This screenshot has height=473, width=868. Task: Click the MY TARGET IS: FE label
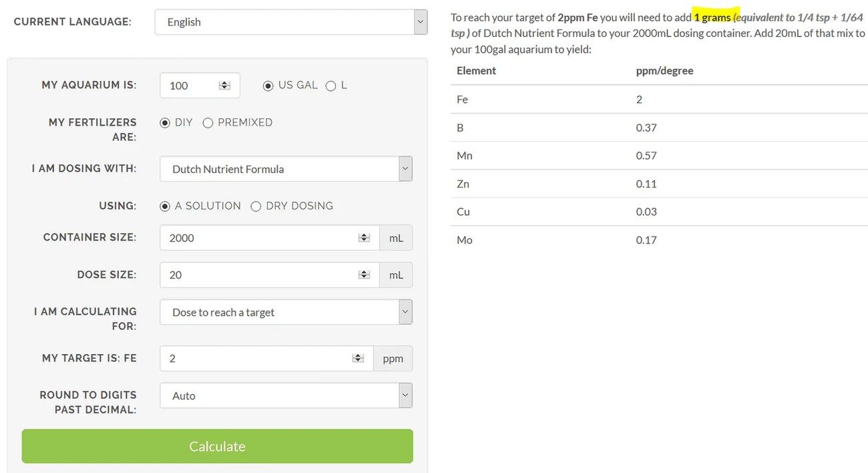pos(89,358)
